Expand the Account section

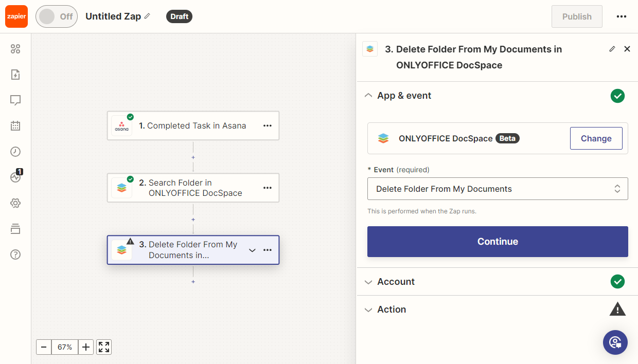[x=396, y=282]
